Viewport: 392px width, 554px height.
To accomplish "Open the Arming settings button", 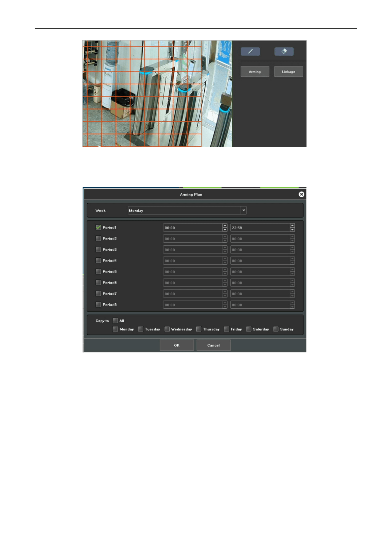I will coord(255,72).
